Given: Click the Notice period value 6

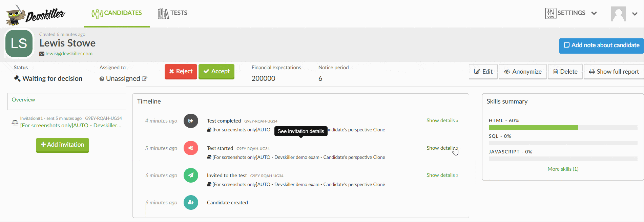Looking at the screenshot, I should [x=320, y=78].
